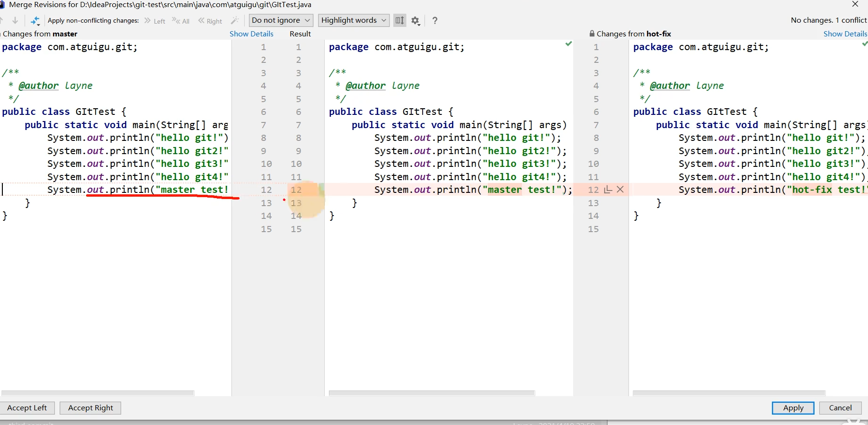Show Details for Changes from master

tap(251, 34)
